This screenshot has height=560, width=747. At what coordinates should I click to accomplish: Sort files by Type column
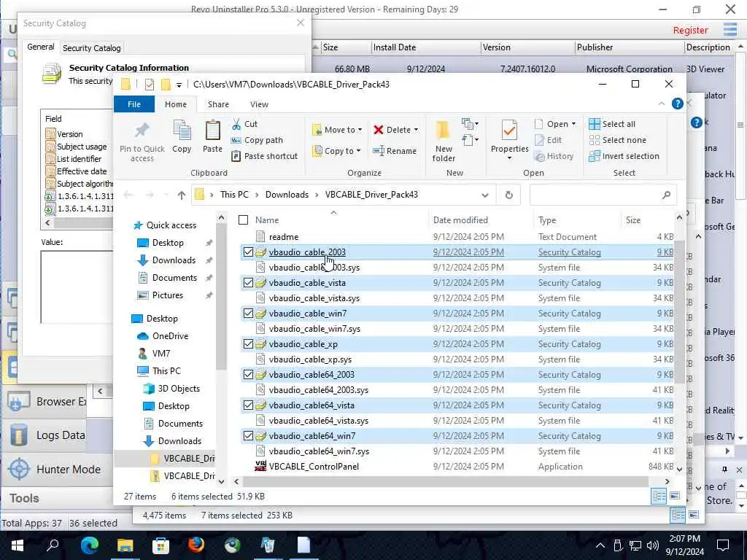coord(576,220)
